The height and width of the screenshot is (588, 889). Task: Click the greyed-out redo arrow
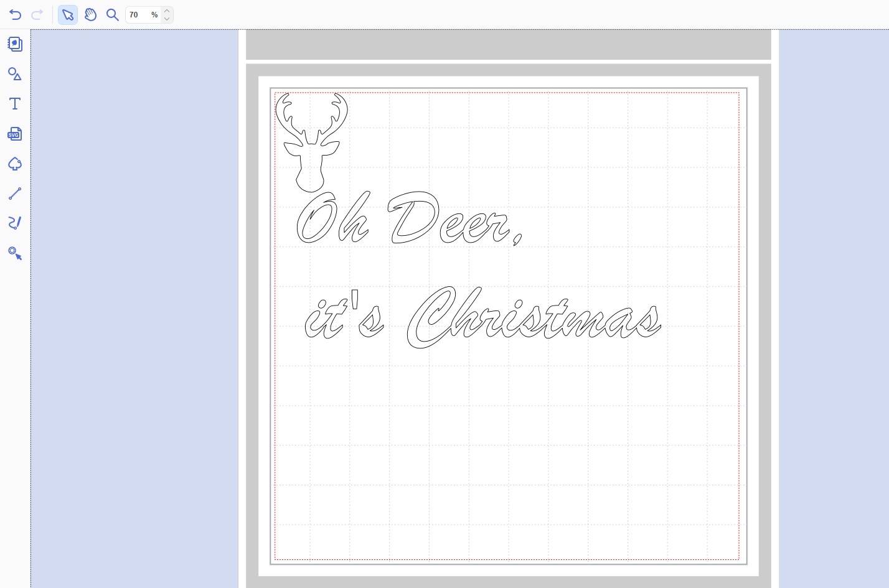pos(37,15)
